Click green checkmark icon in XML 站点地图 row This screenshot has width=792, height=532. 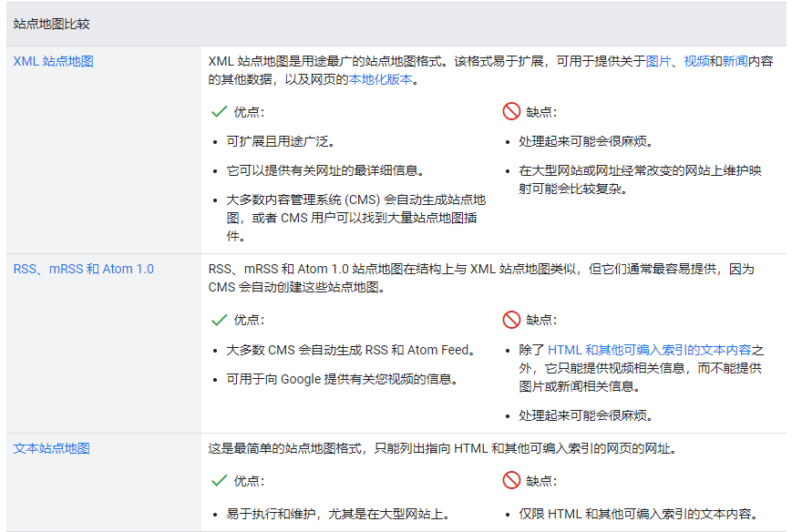point(219,112)
